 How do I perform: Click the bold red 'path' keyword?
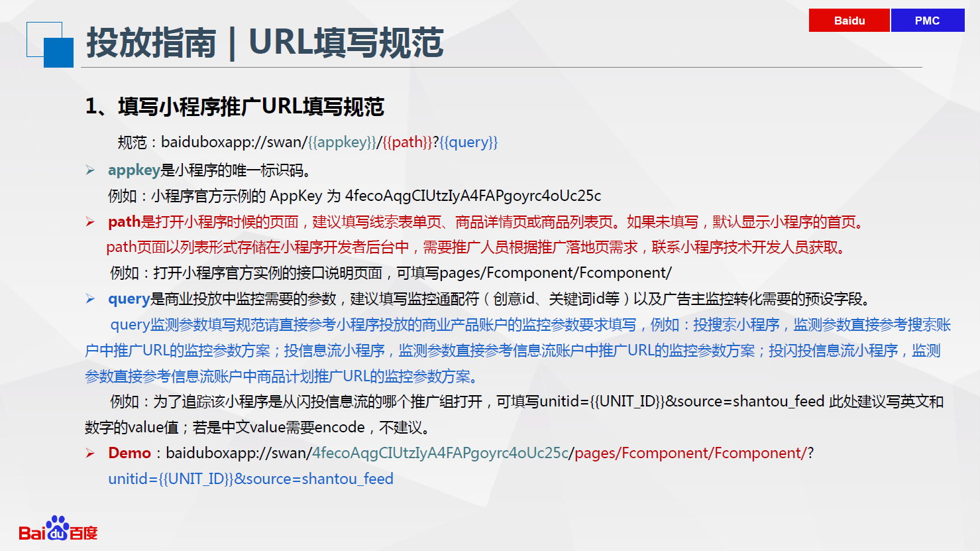coord(124,221)
